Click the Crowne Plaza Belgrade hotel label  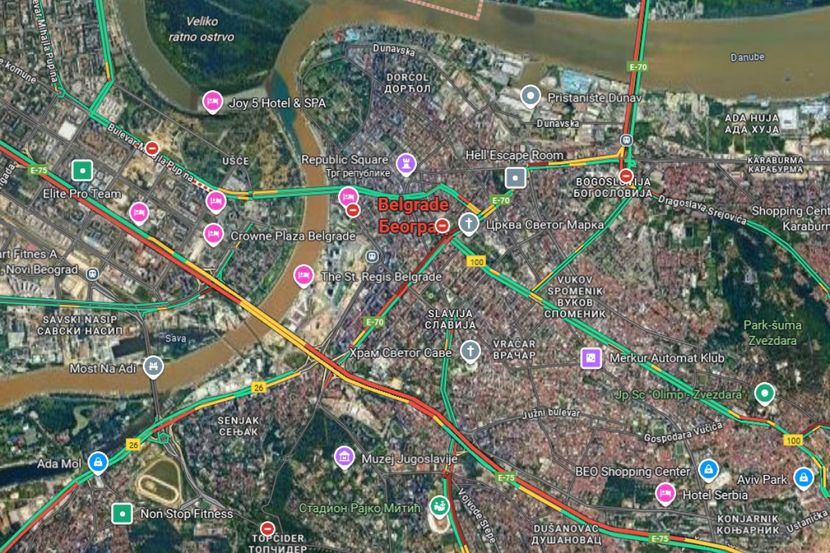tap(293, 236)
